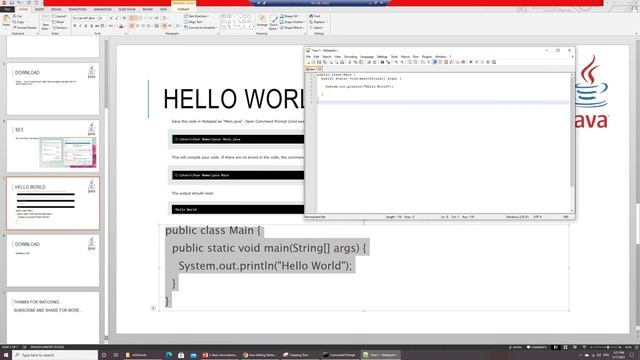
Task: Open the Shape Effects menu
Action: click(x=292, y=28)
